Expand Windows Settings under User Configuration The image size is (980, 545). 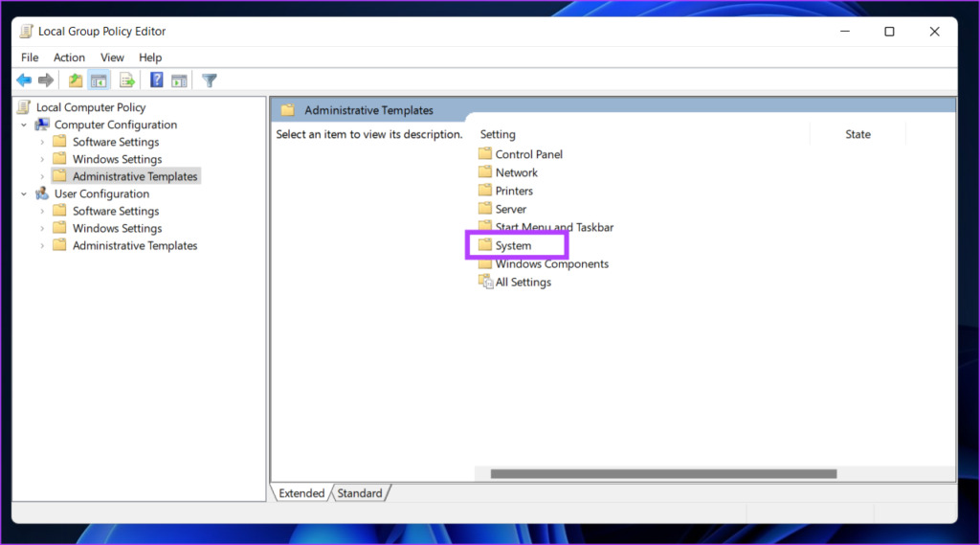click(42, 228)
